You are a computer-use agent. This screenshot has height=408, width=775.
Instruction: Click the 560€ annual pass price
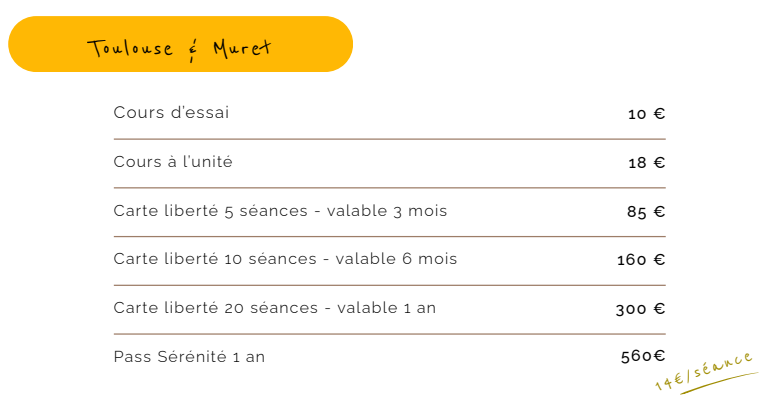pos(643,356)
